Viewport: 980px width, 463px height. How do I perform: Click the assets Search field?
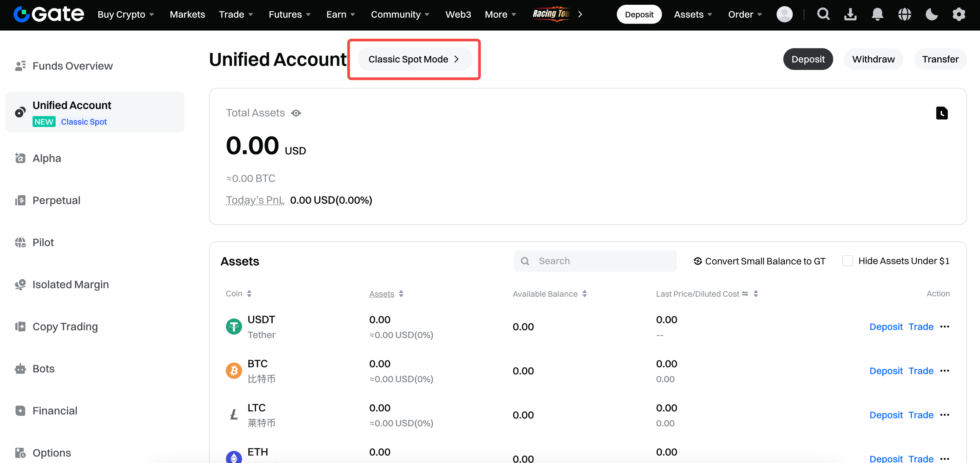(x=595, y=261)
